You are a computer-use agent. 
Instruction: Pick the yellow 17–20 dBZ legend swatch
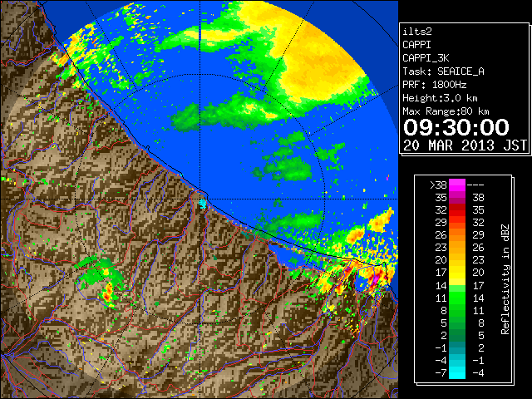(457, 273)
